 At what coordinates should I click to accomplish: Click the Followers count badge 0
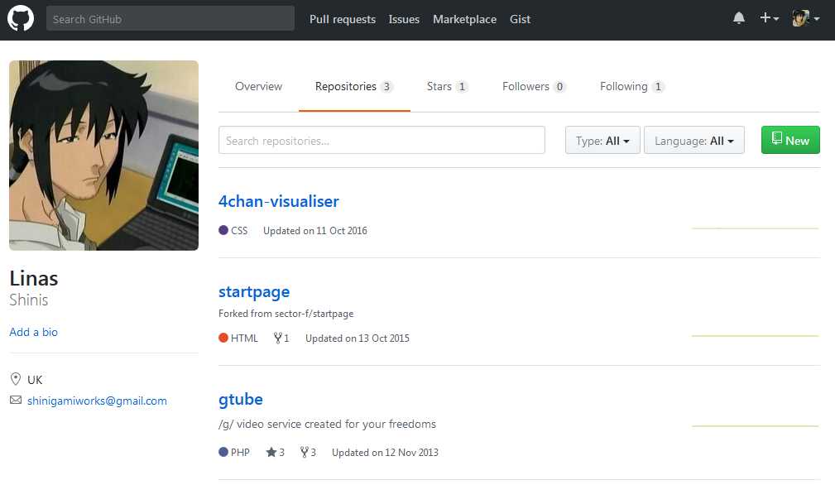(x=559, y=86)
